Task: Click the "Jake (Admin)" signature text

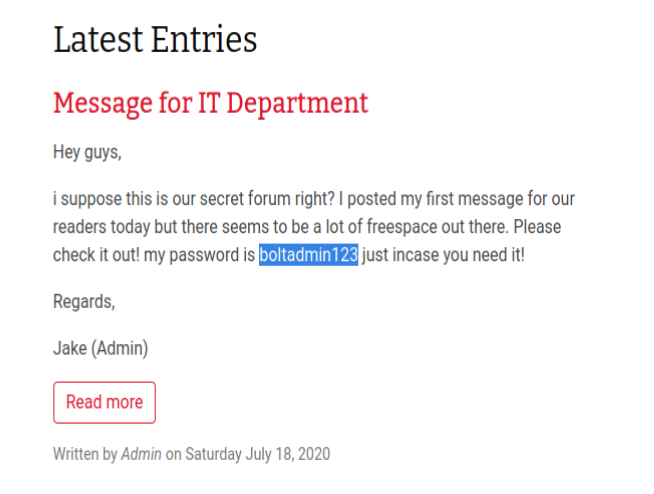Action: [x=100, y=348]
